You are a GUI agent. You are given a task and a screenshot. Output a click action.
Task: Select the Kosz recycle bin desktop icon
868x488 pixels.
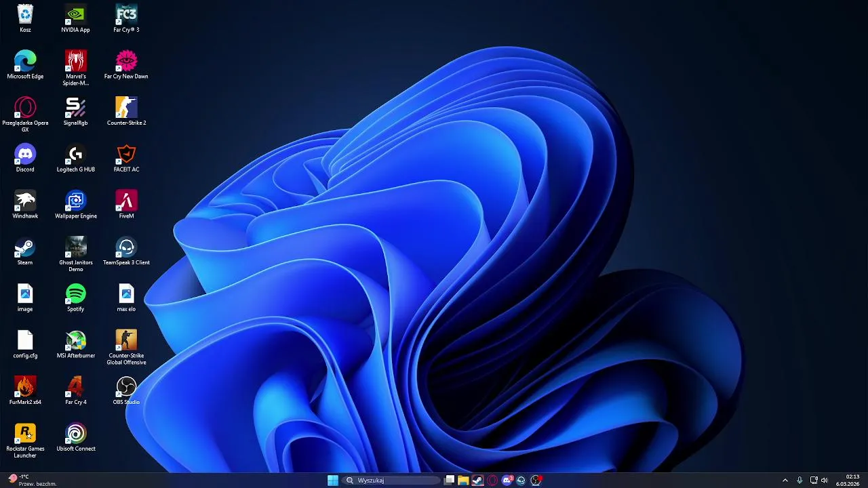pos(25,18)
